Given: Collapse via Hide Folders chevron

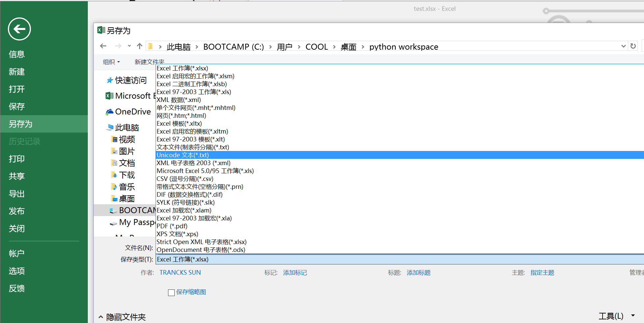Looking at the screenshot, I should pos(101,317).
